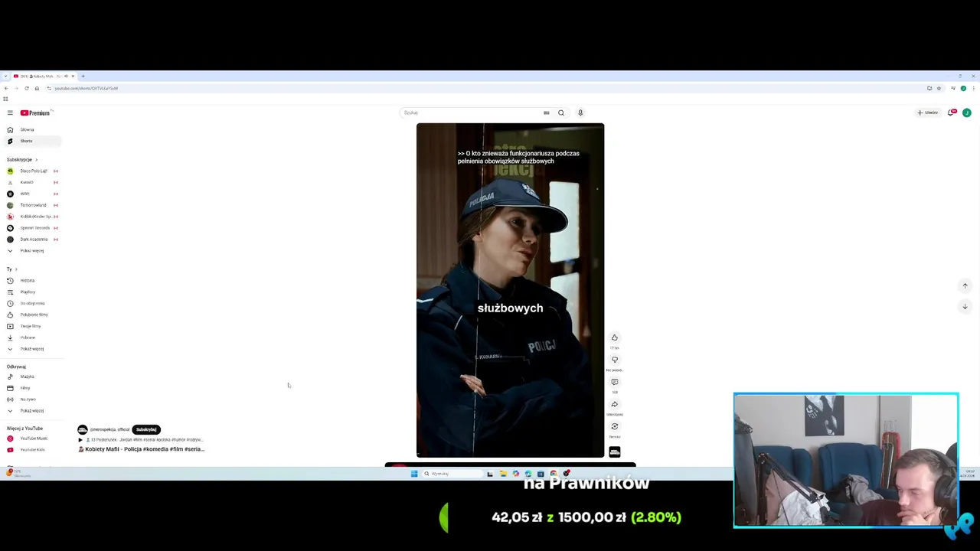Open the Windows Start menu

(x=414, y=474)
